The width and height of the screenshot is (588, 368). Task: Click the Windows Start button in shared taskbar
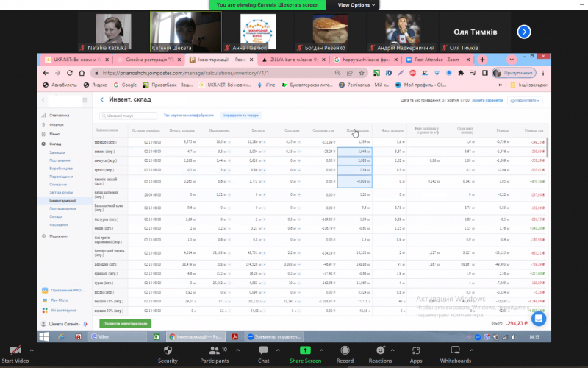[44, 337]
